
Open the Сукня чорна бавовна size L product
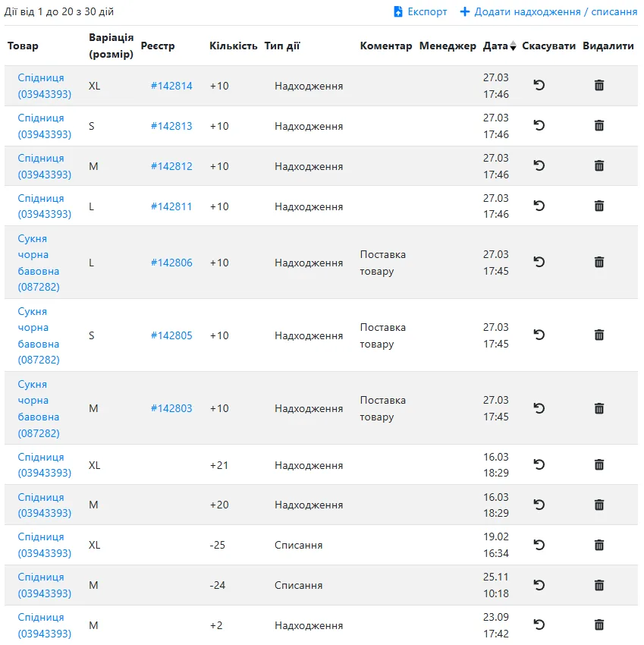[x=39, y=263]
